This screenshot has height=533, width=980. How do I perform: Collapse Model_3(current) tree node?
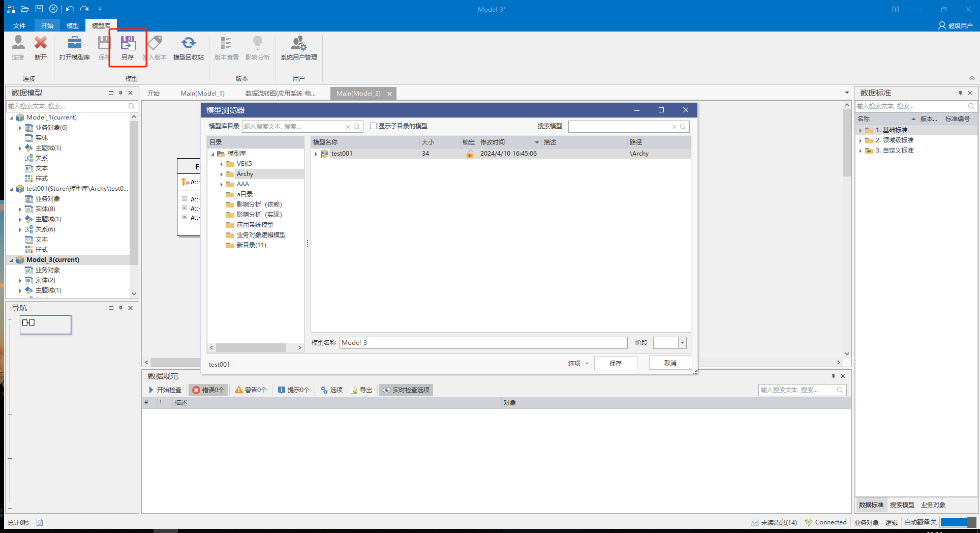11,260
